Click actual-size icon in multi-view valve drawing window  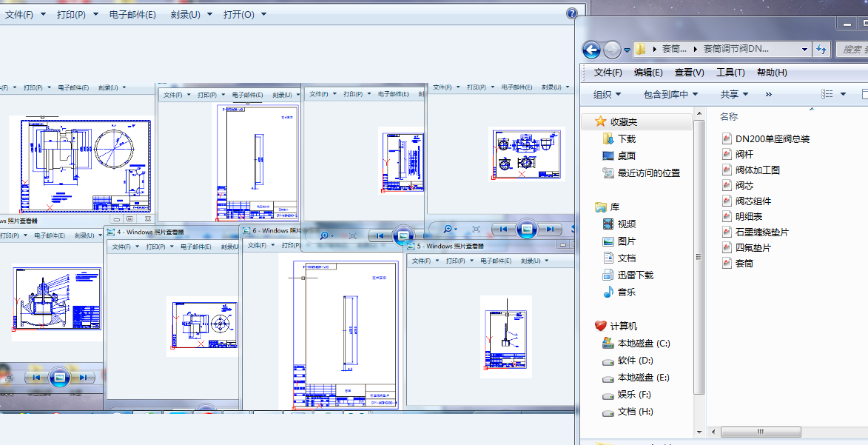coord(476,229)
